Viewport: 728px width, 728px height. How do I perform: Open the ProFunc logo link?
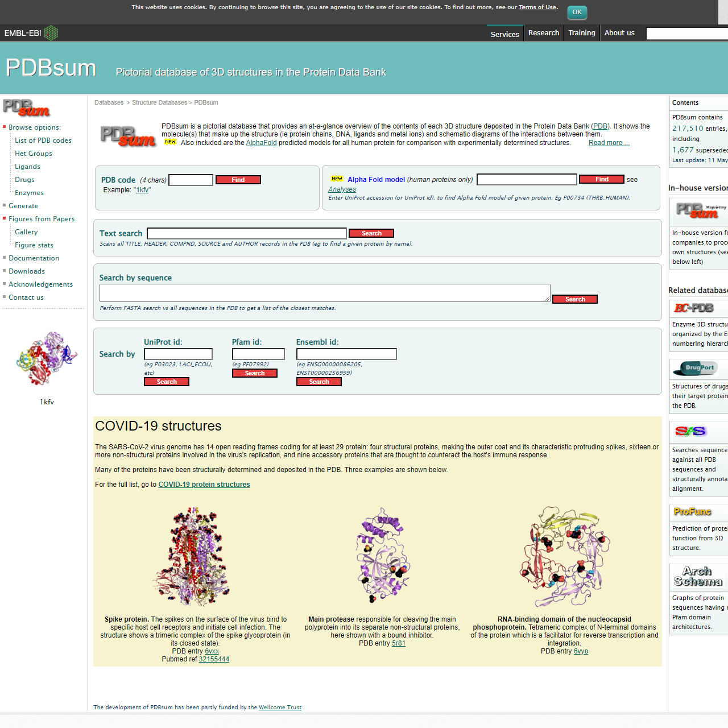point(692,512)
